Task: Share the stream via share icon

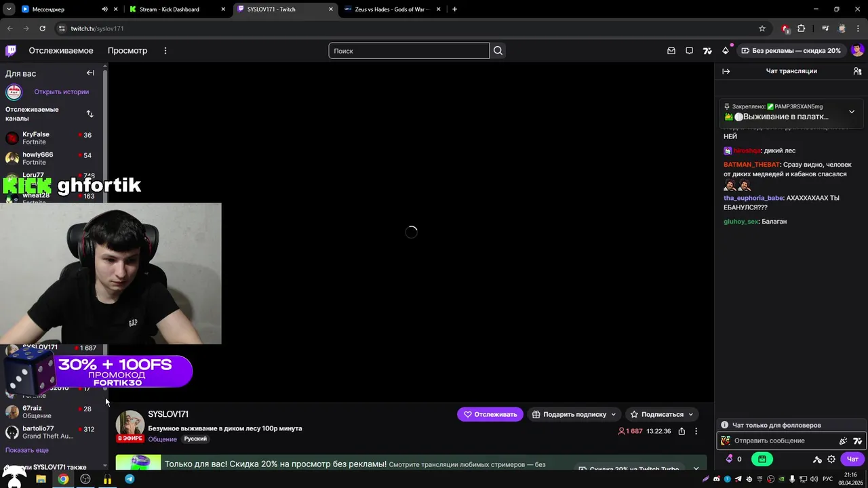Action: [x=682, y=431]
